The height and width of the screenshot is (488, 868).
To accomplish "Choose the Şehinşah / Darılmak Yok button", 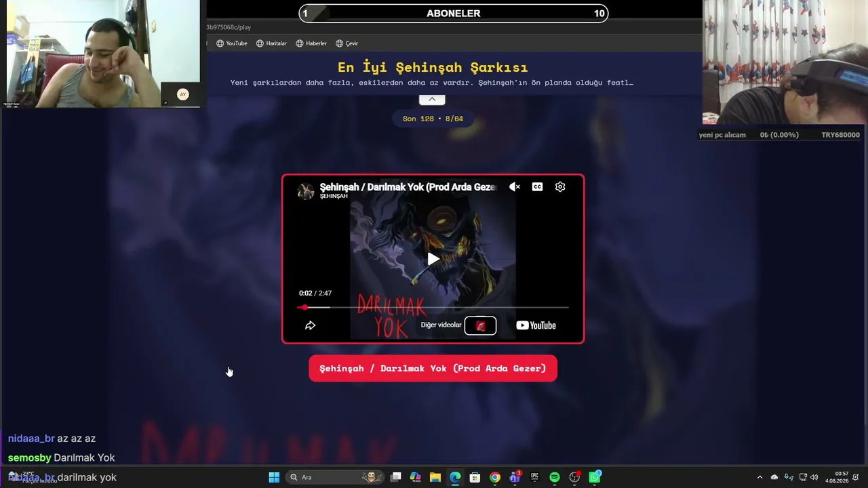I will pos(433,368).
